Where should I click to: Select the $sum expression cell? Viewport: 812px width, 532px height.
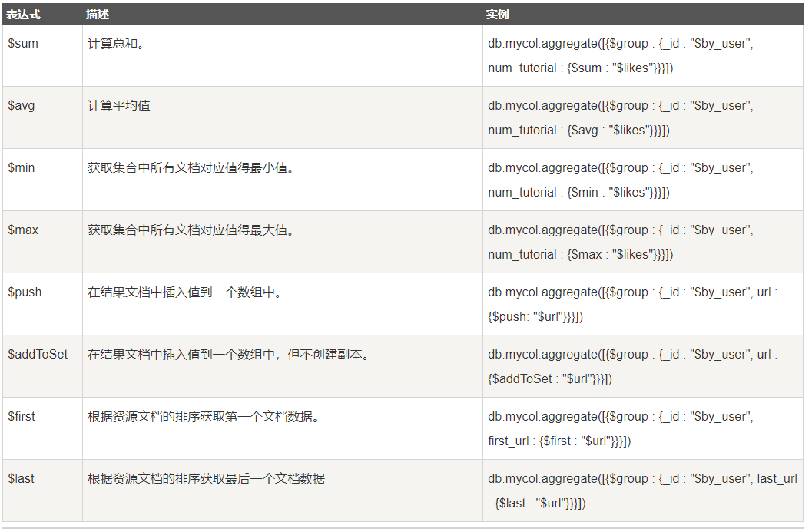(x=42, y=55)
